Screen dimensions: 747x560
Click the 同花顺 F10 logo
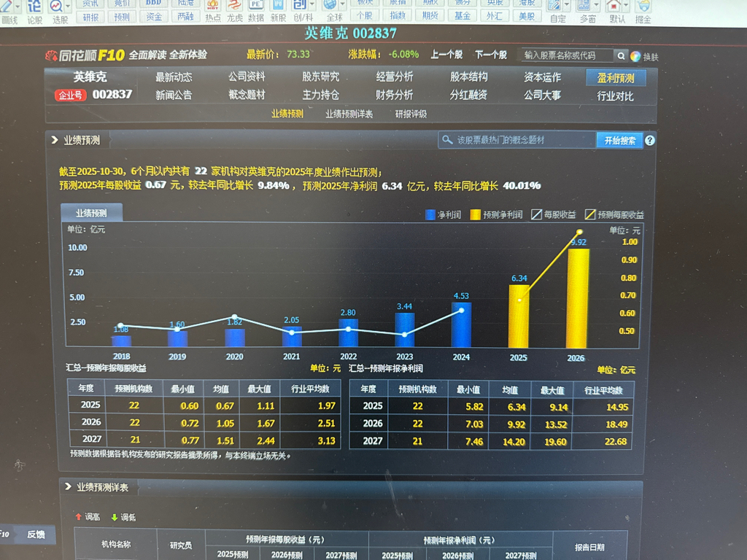(85, 55)
